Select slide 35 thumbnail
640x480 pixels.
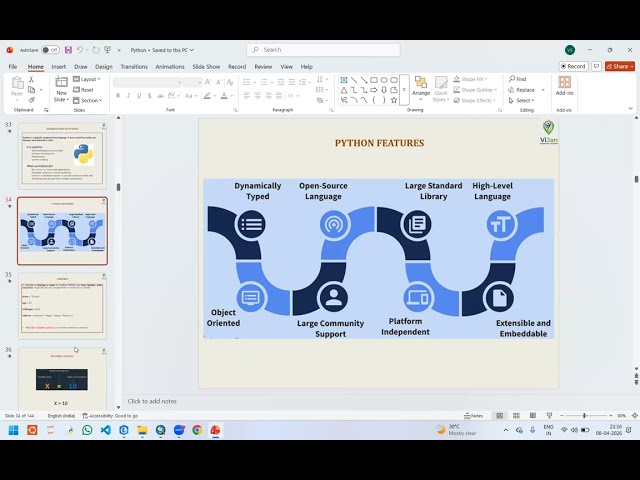click(62, 306)
